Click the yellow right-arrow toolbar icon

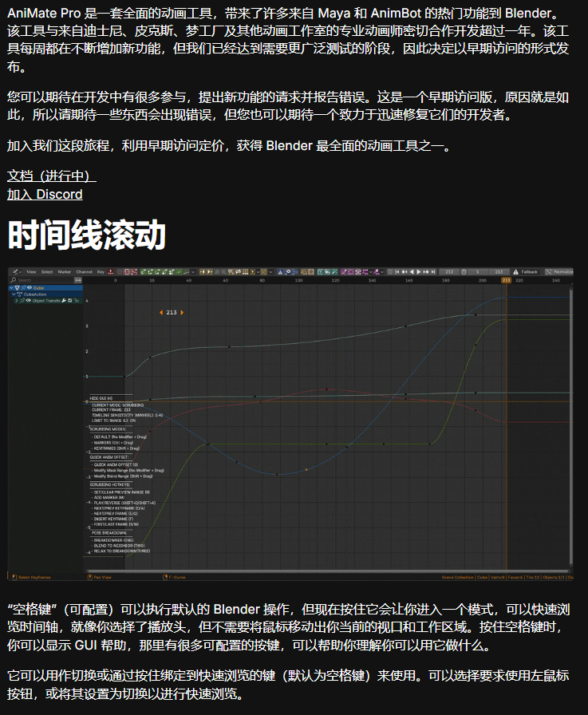(210, 272)
